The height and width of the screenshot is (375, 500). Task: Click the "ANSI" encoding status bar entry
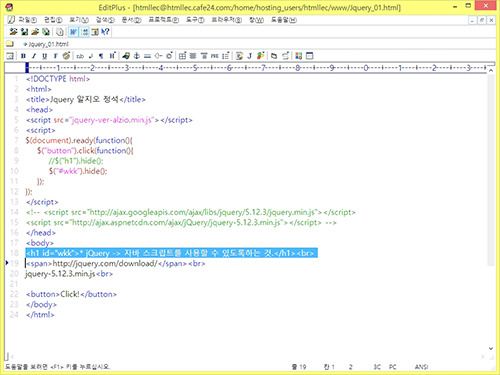[421, 367]
